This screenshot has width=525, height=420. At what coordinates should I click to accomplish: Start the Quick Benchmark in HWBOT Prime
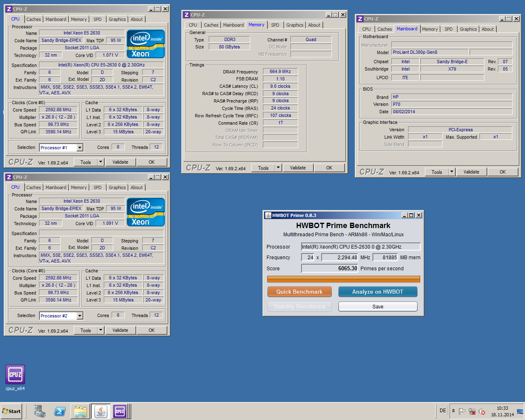click(299, 292)
